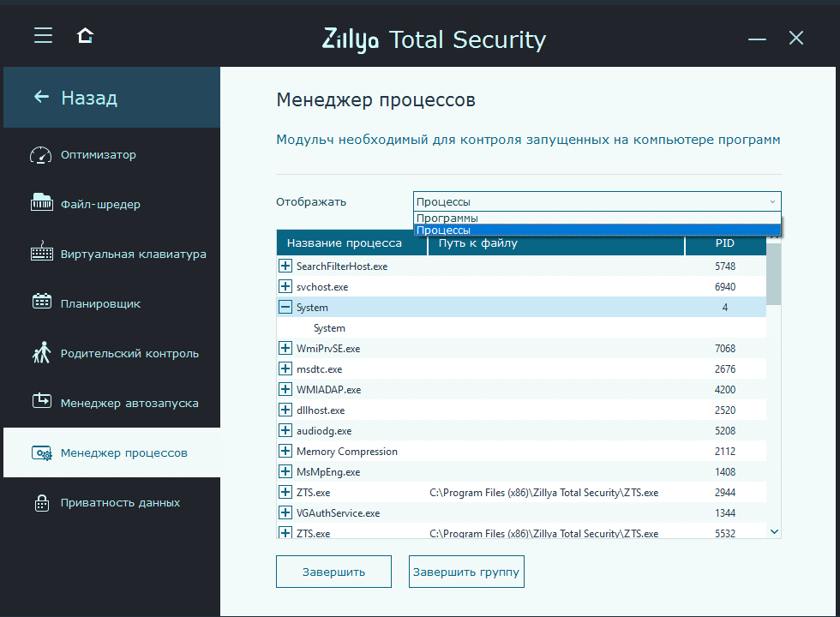Click the Scheduler calendar icon
840x617 pixels.
click(41, 303)
